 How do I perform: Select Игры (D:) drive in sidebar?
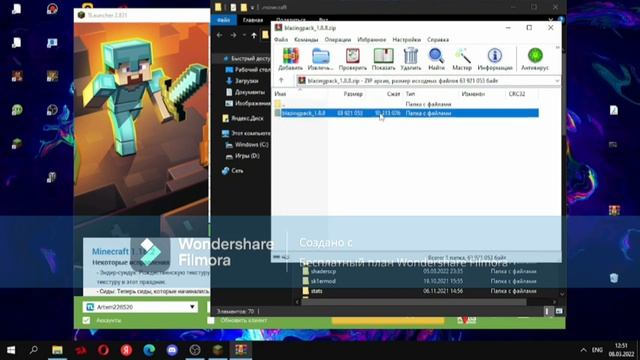tap(243, 156)
